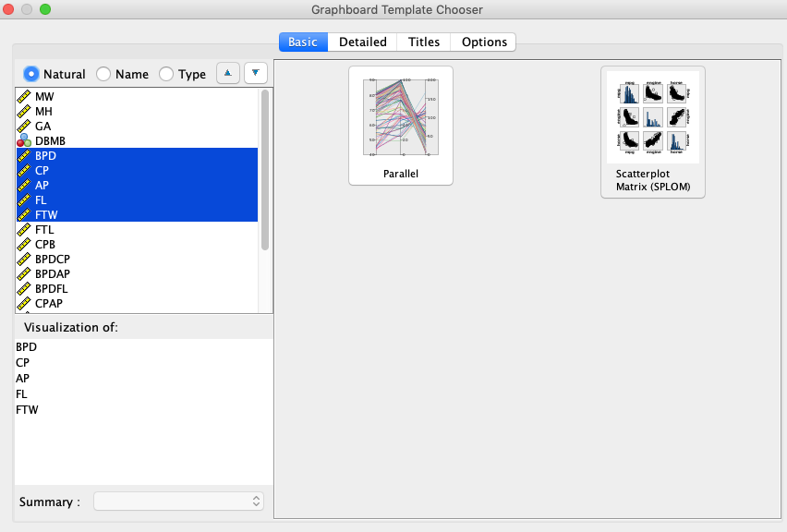Image resolution: width=787 pixels, height=532 pixels.
Task: Select the FTL variable name
Action: click(x=44, y=229)
